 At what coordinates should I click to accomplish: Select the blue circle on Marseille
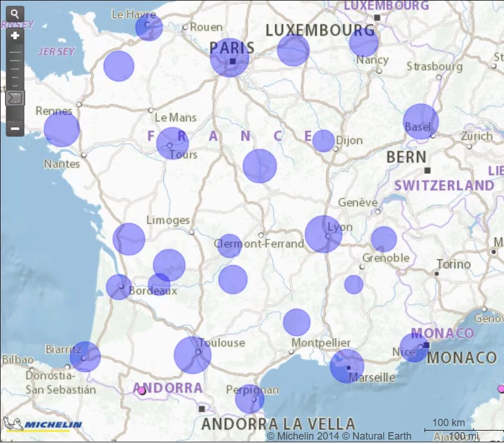pyautogui.click(x=347, y=366)
